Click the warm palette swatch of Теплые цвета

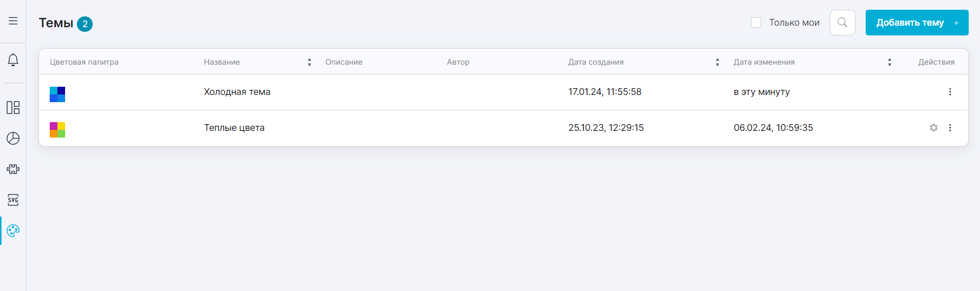(57, 130)
